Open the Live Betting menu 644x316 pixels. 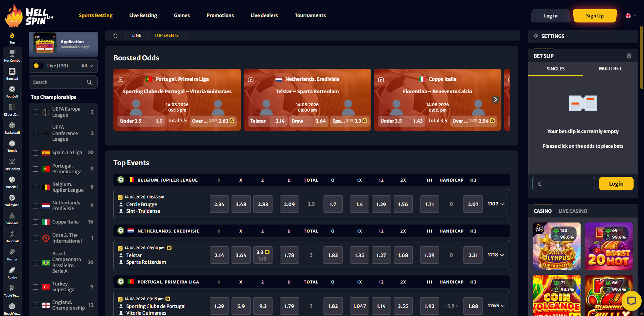[x=143, y=15]
